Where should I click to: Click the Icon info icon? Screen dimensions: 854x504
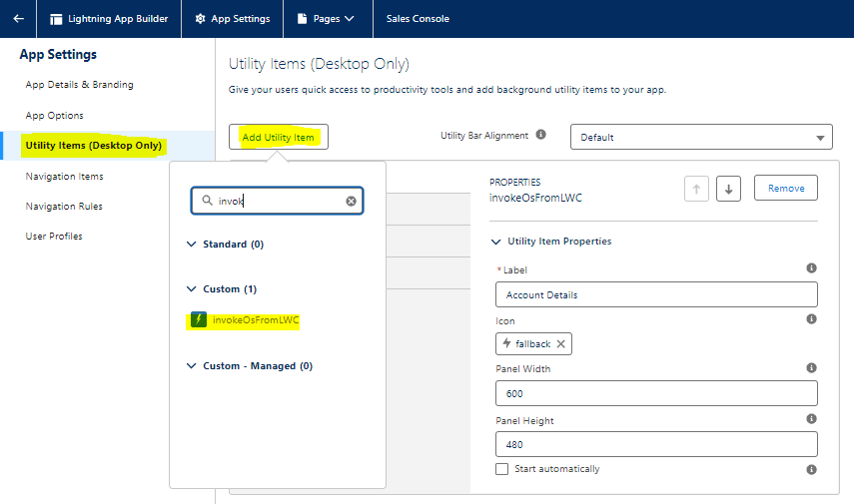(x=811, y=319)
